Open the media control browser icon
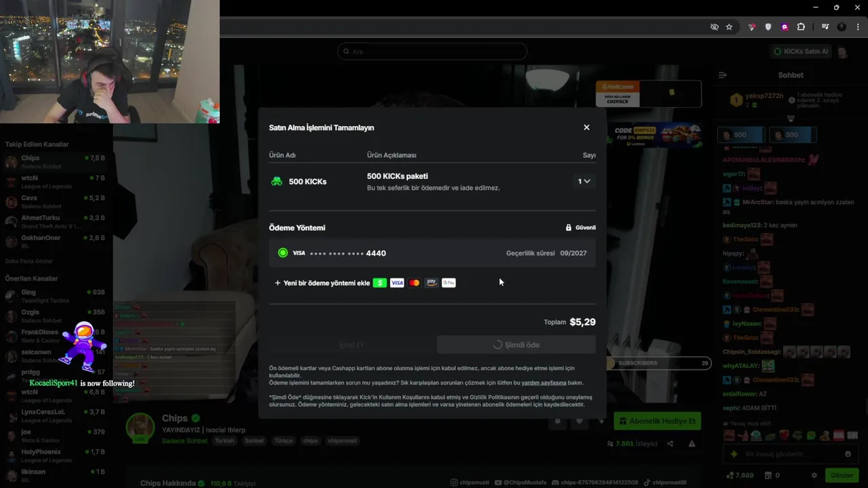Viewport: 868px width, 488px height. (x=825, y=27)
